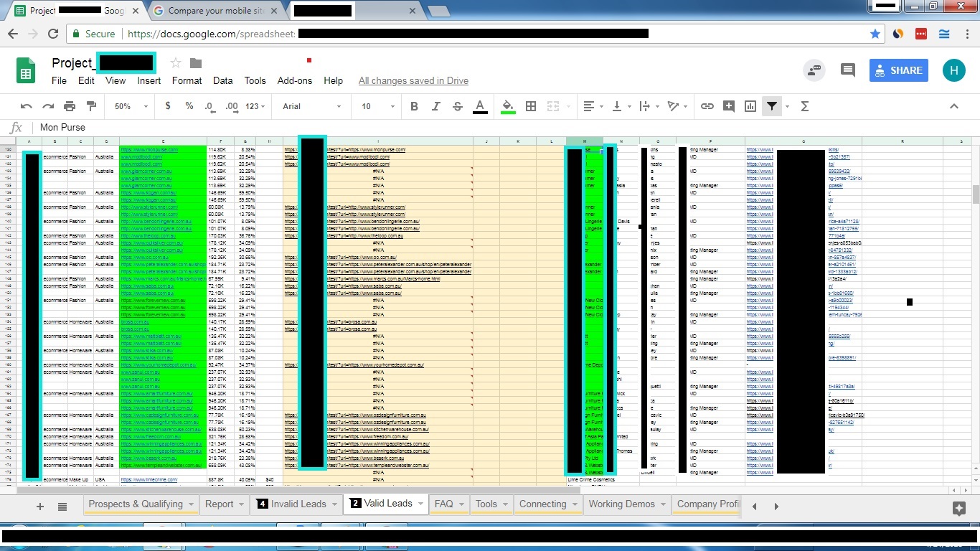Open the functions sigma icon
Image resolution: width=980 pixels, height=551 pixels.
(804, 106)
